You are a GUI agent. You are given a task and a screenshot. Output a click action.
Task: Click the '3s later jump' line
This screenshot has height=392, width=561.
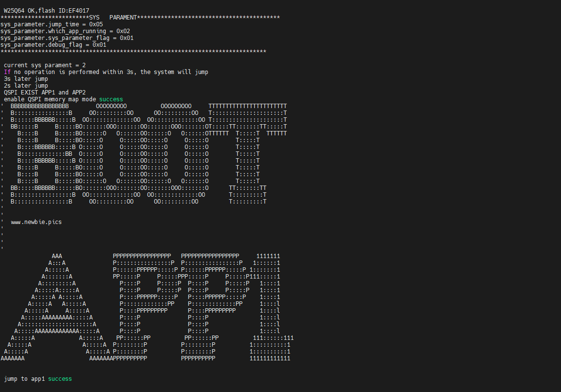tap(26, 79)
